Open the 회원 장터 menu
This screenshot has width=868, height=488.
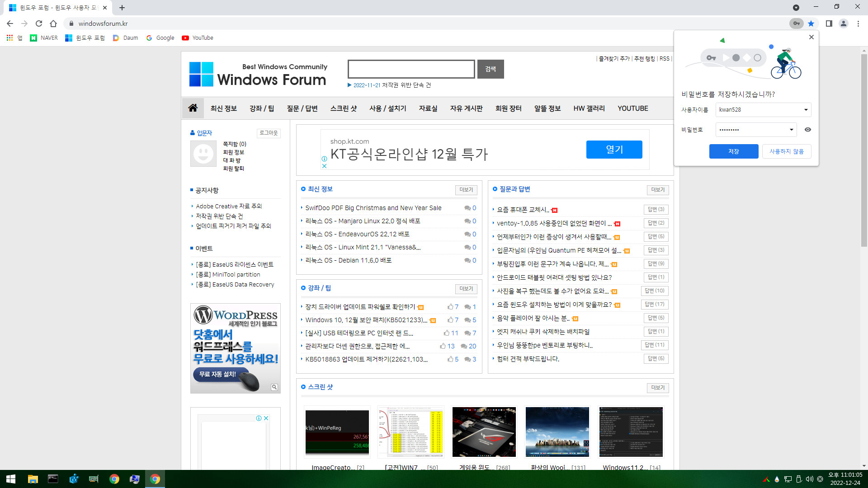508,108
